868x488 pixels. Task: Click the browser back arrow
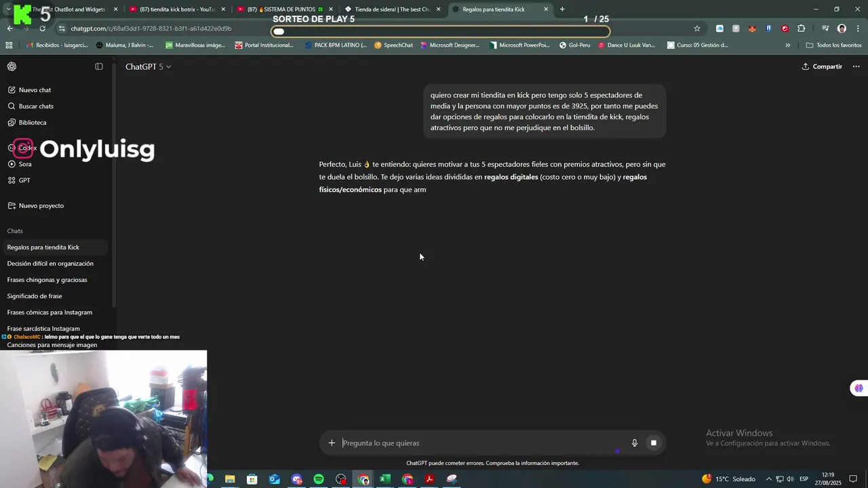(x=9, y=28)
